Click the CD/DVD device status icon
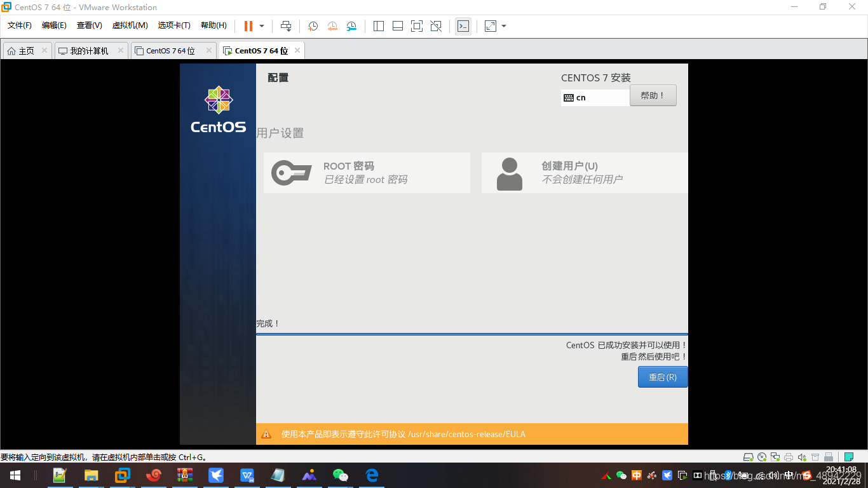868x488 pixels. [x=762, y=457]
